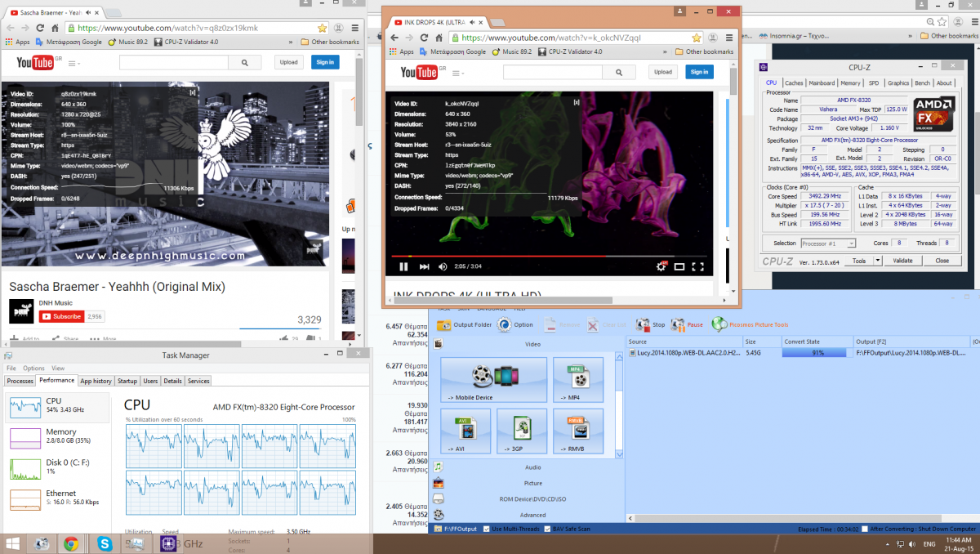
Task: Switch to CPU-Z Caches tab
Action: 794,83
